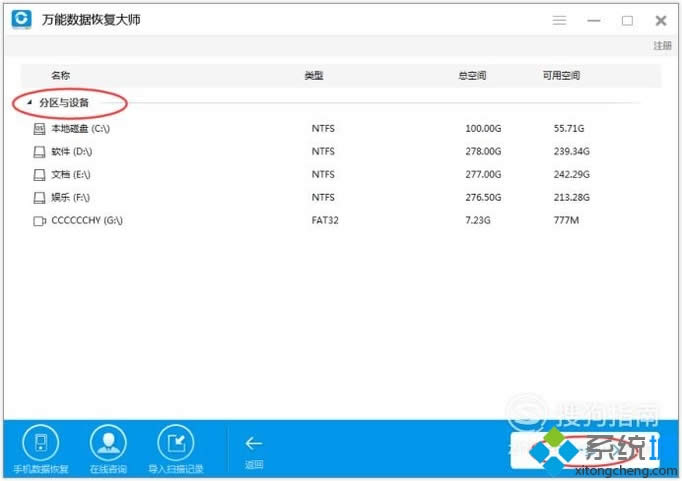The height and width of the screenshot is (481, 682).
Task: Click the 总空间 column header
Action: (472, 76)
